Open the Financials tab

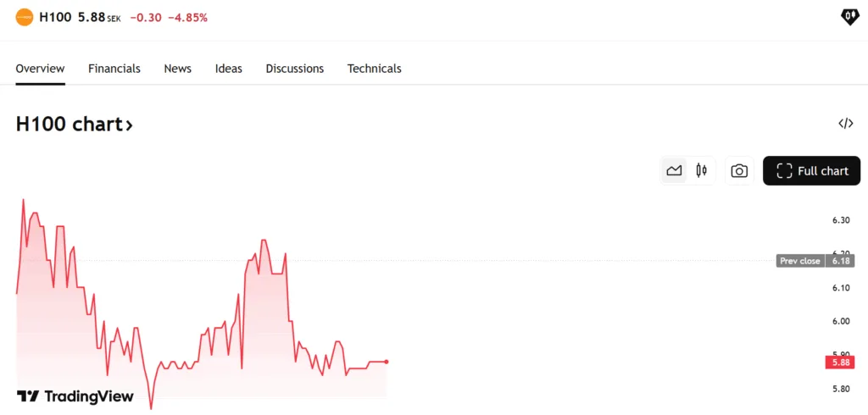tap(114, 69)
